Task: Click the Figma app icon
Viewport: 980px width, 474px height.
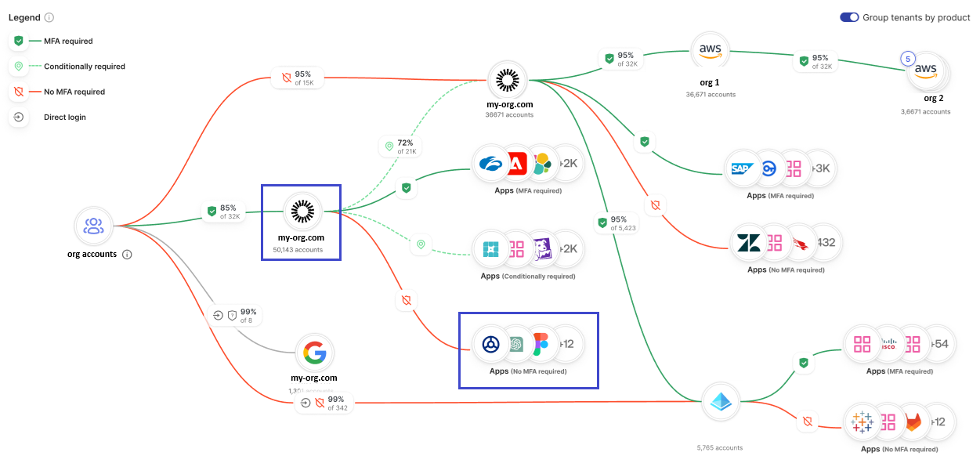Action: pyautogui.click(x=542, y=343)
